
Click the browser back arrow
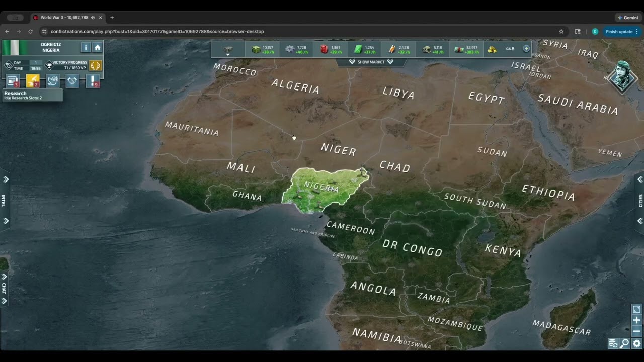pyautogui.click(x=7, y=31)
